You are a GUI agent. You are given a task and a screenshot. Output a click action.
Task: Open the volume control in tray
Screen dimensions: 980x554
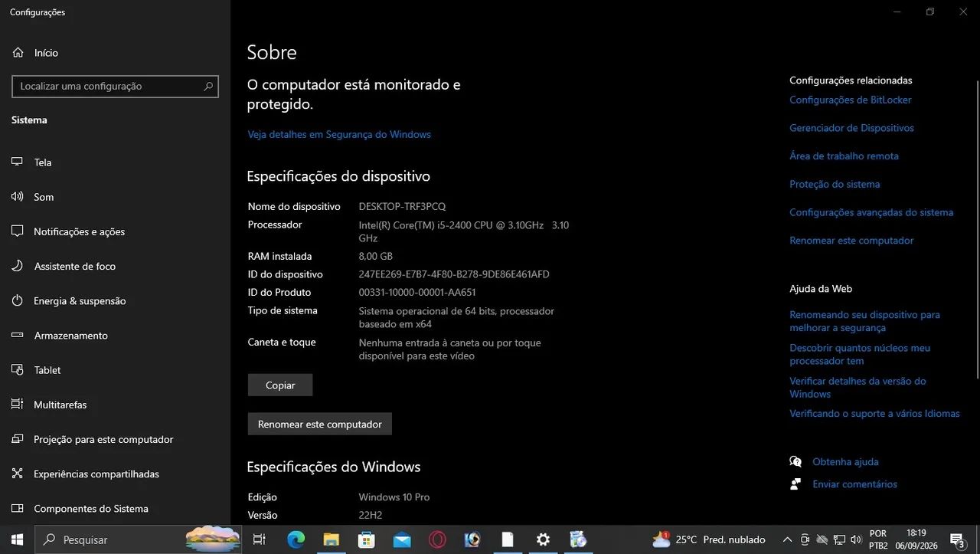(856, 539)
